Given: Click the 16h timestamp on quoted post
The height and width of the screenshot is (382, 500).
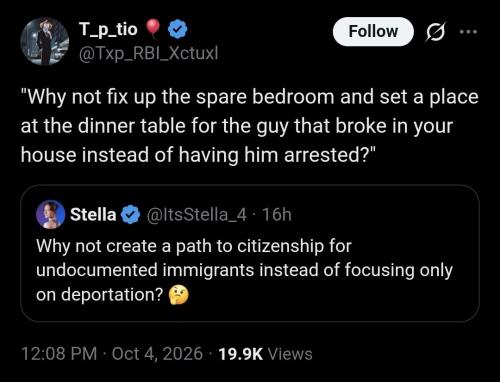Looking at the screenshot, I should pos(277,214).
